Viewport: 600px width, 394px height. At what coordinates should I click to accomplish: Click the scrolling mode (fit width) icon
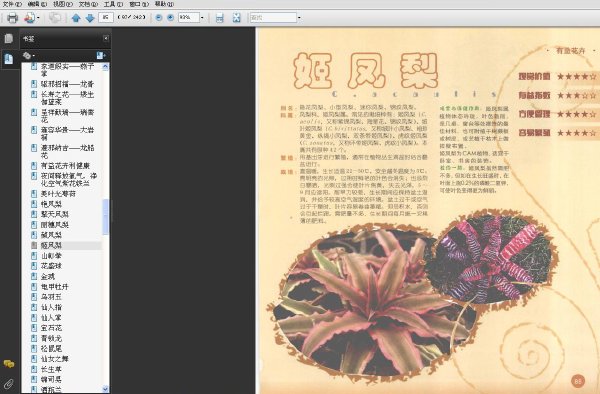pos(220,18)
